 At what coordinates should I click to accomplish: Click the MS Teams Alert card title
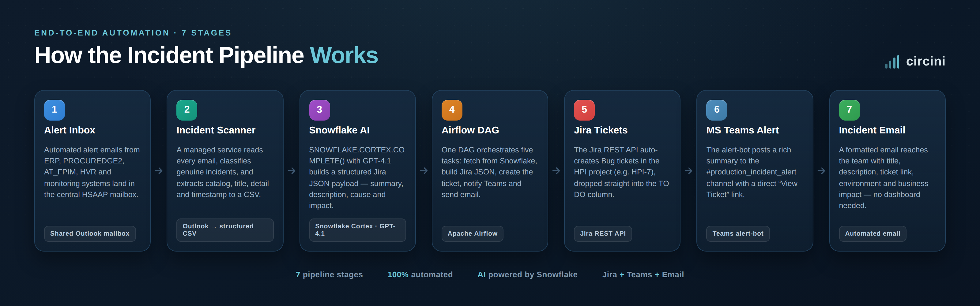743,130
